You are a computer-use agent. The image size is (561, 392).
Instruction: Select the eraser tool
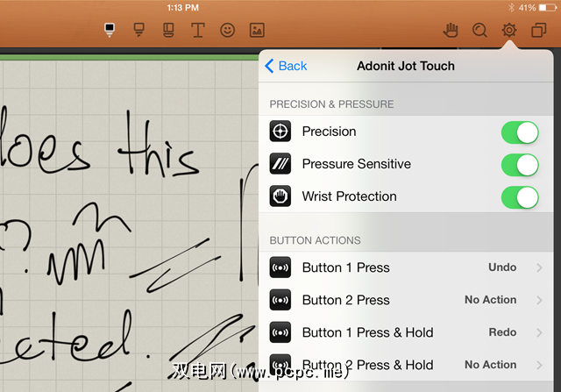point(168,31)
